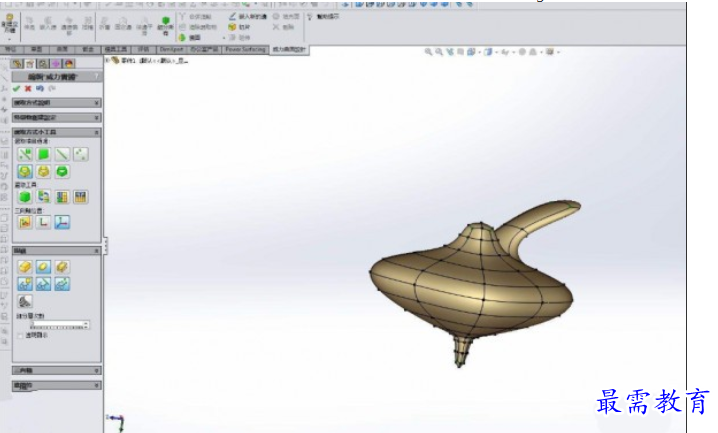Select the L-shaped axis triad icon
The height and width of the screenshot is (433, 718).
coord(44,222)
